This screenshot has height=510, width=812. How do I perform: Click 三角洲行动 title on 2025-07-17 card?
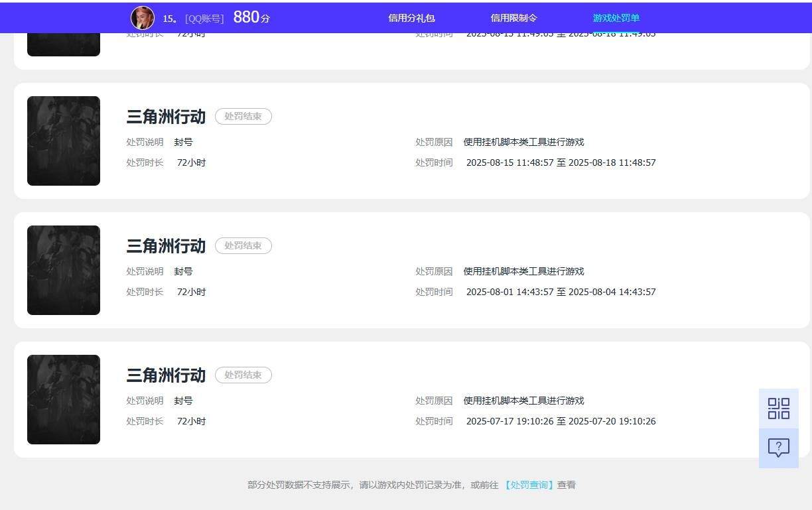(166, 375)
